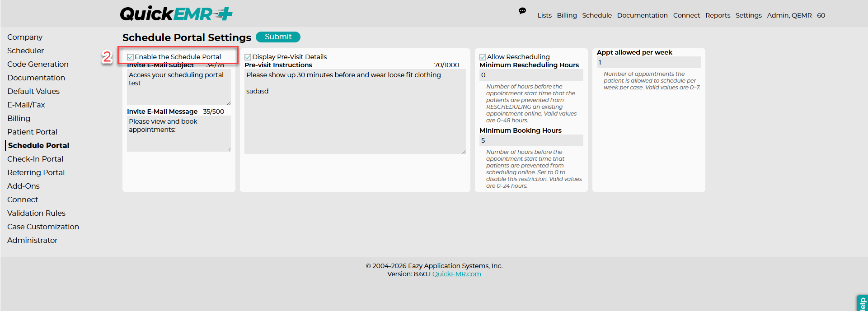Screen dimensions: 868x311
Task: Click the Appt allowed per week field
Action: click(x=649, y=62)
